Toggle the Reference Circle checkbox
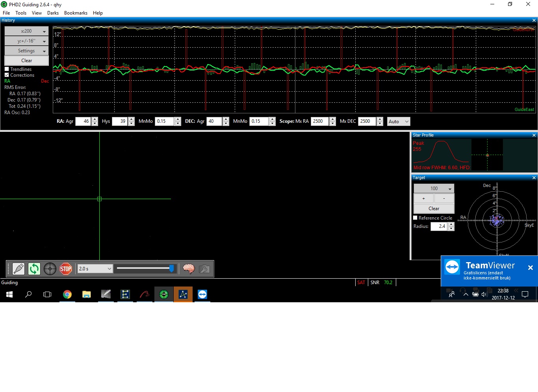The height and width of the screenshot is (392, 538). tap(415, 218)
